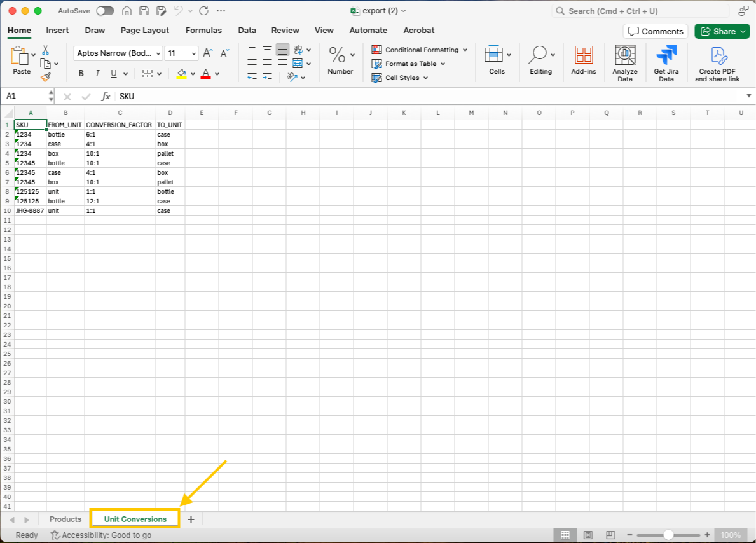Click the Orientation text angle icon

click(x=292, y=77)
